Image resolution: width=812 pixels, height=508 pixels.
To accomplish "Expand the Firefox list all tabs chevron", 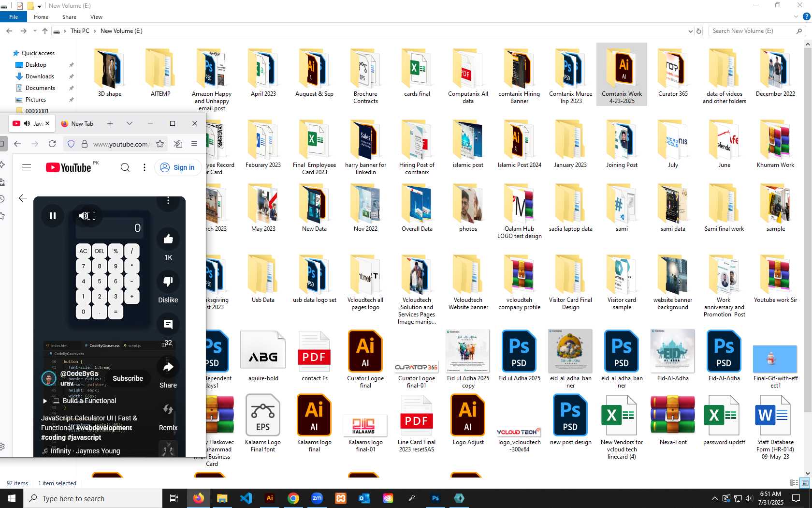I will (130, 124).
